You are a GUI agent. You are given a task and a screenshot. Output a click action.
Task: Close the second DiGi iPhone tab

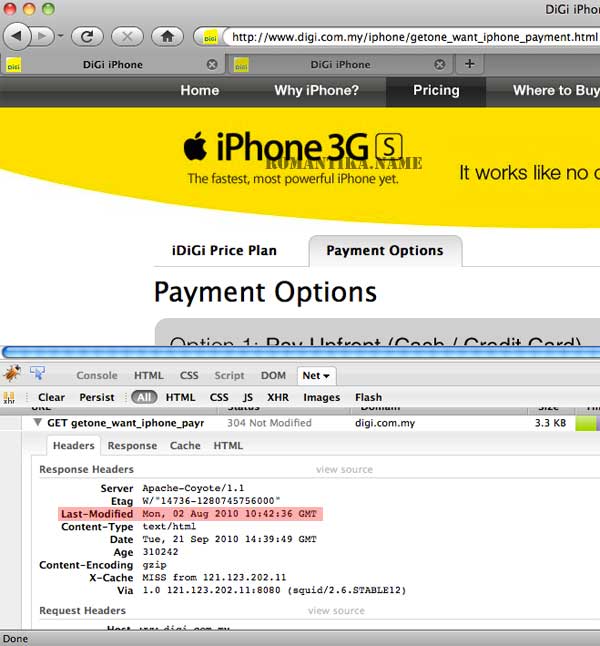tap(440, 64)
